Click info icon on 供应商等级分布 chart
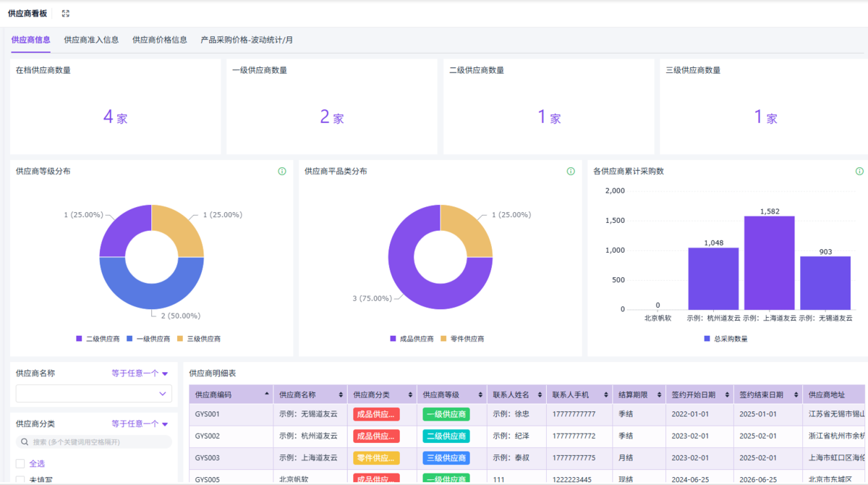Screen dimensions: 868x485 click(x=282, y=172)
